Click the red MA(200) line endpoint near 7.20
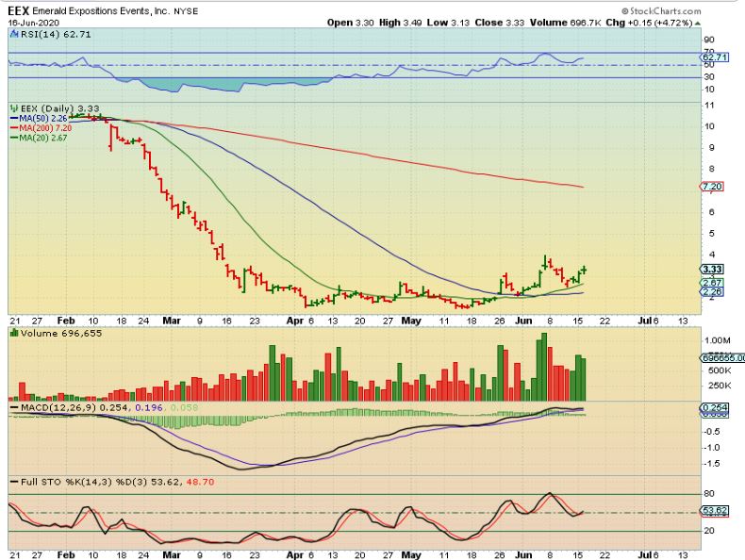Image resolution: width=745 pixels, height=560 pixels. [582, 187]
